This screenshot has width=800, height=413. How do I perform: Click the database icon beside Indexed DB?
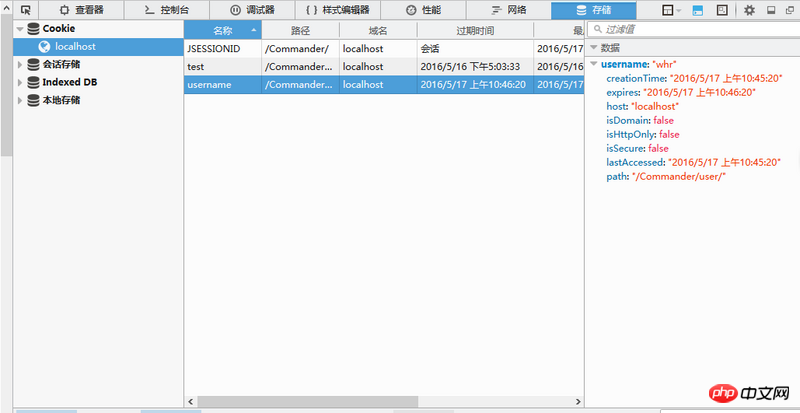coord(34,82)
